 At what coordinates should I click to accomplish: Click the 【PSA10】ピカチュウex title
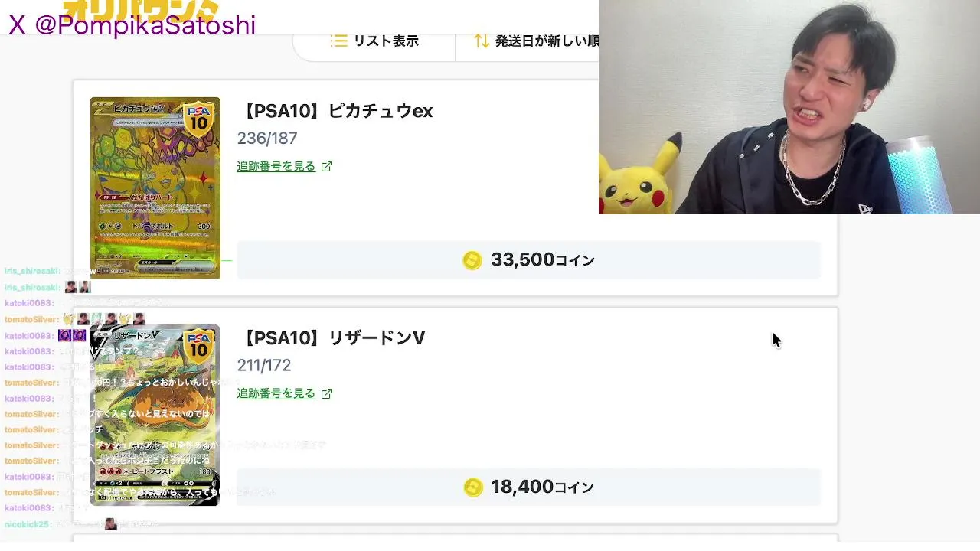(335, 111)
